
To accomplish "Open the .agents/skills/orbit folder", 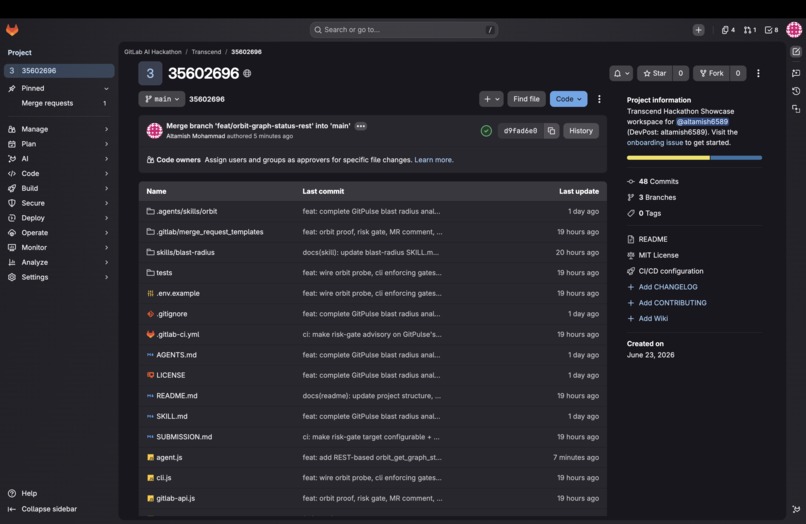I will [187, 211].
